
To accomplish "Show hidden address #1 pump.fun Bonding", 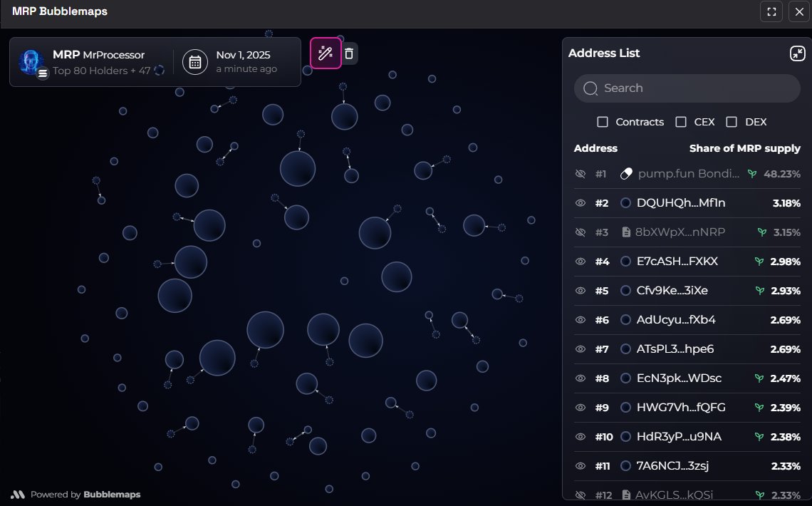I will click(x=581, y=173).
